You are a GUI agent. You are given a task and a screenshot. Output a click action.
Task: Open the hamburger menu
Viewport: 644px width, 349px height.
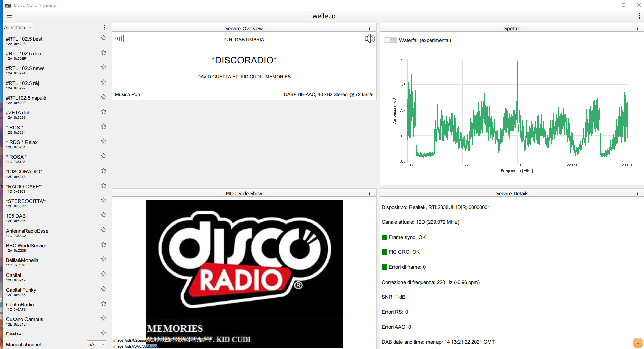[9, 16]
